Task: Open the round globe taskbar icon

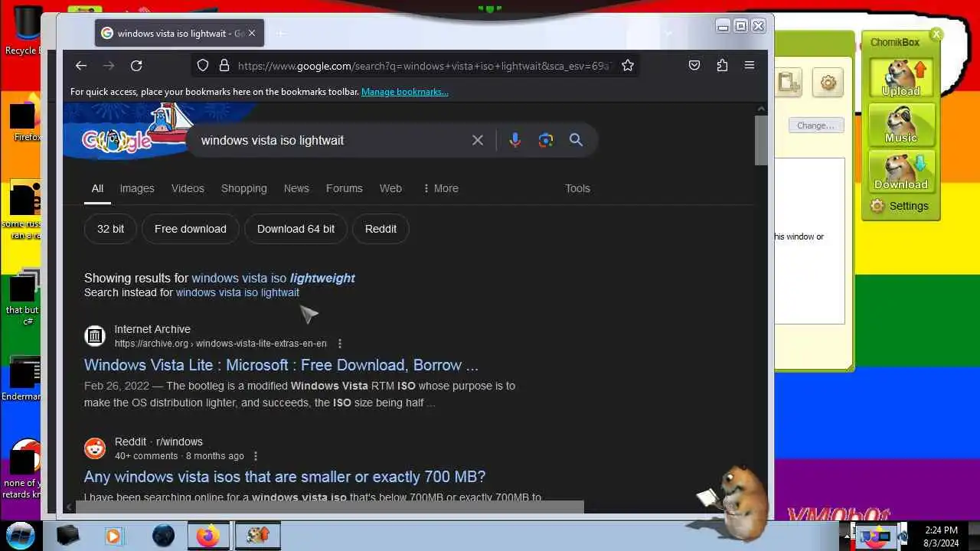Action: 163,536
